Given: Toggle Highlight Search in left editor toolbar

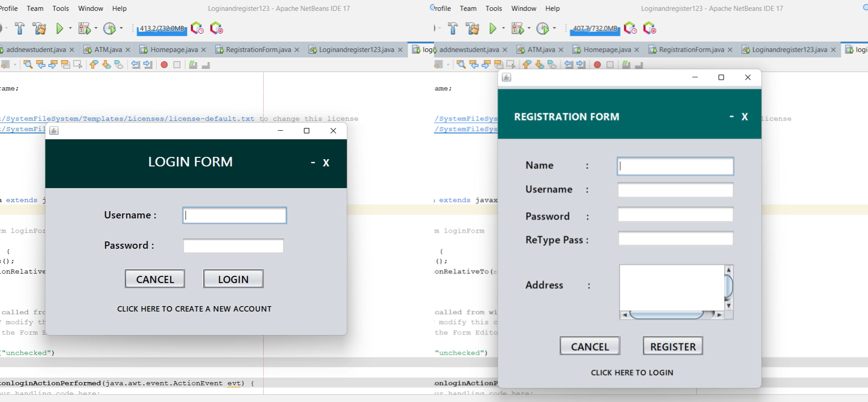Looking at the screenshot, I should [66, 65].
